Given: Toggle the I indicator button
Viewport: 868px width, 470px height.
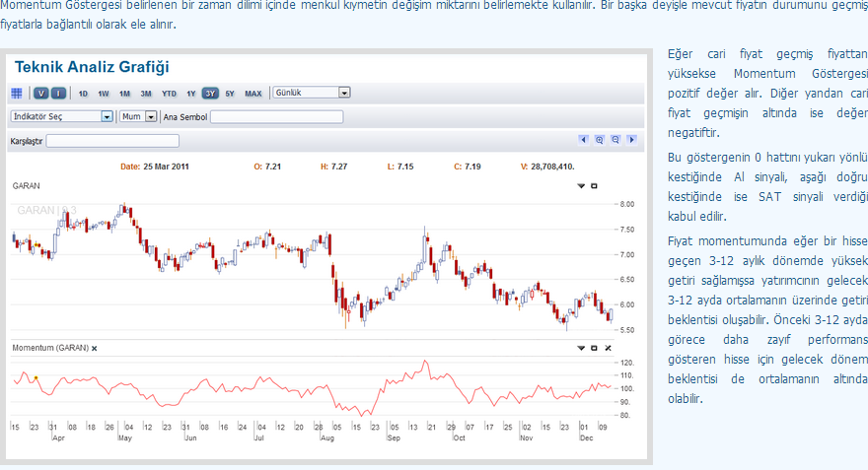Looking at the screenshot, I should (58, 94).
